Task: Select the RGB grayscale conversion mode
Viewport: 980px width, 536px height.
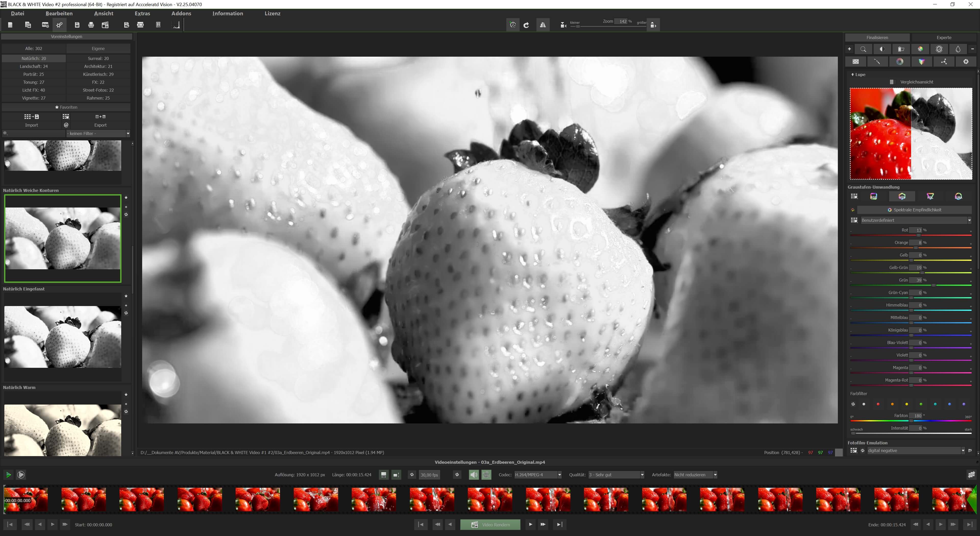Action: (873, 196)
